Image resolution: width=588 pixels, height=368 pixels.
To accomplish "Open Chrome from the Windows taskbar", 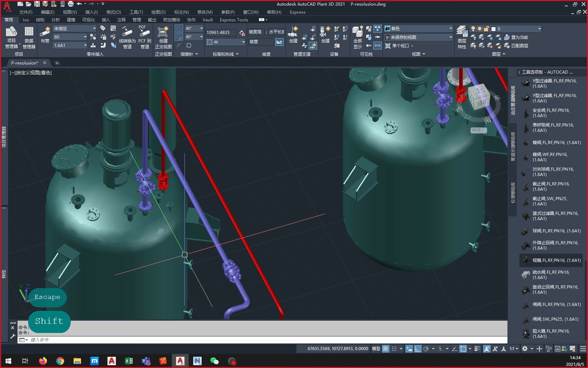I will [x=60, y=361].
